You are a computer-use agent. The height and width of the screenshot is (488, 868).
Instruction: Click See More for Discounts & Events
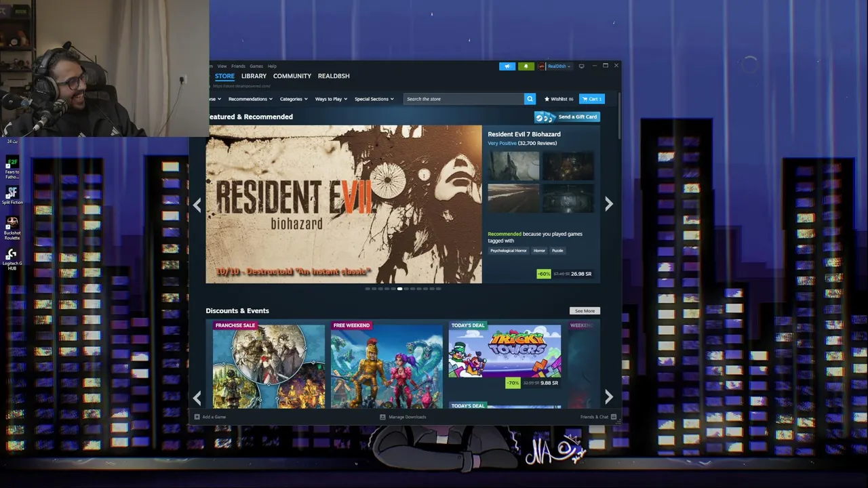pyautogui.click(x=585, y=311)
